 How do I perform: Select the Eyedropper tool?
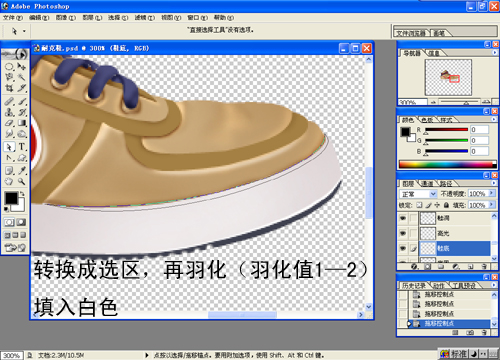(21, 170)
